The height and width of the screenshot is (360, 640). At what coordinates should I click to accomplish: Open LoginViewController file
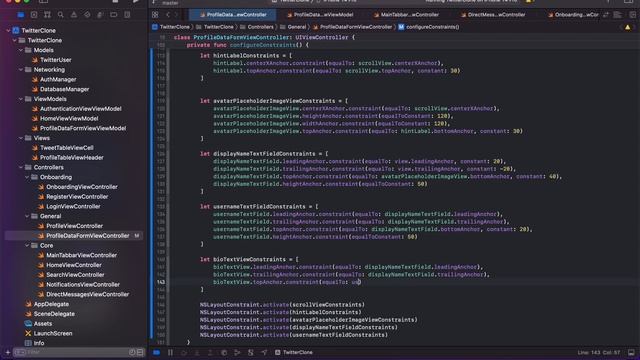pyautogui.click(x=73, y=207)
